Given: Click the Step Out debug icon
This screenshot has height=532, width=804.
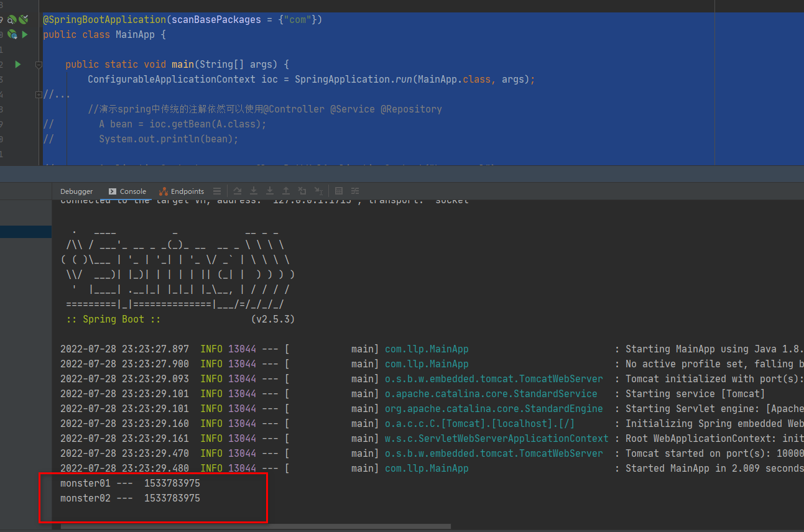Looking at the screenshot, I should coord(286,191).
